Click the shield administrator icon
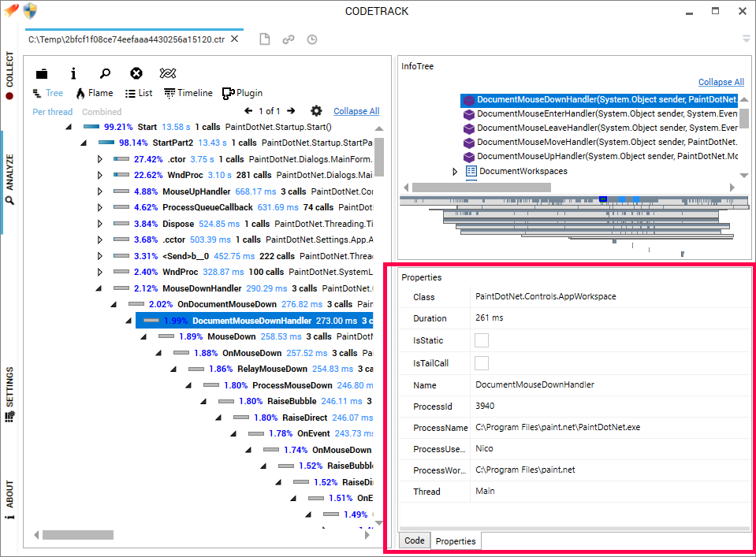 pos(31,10)
